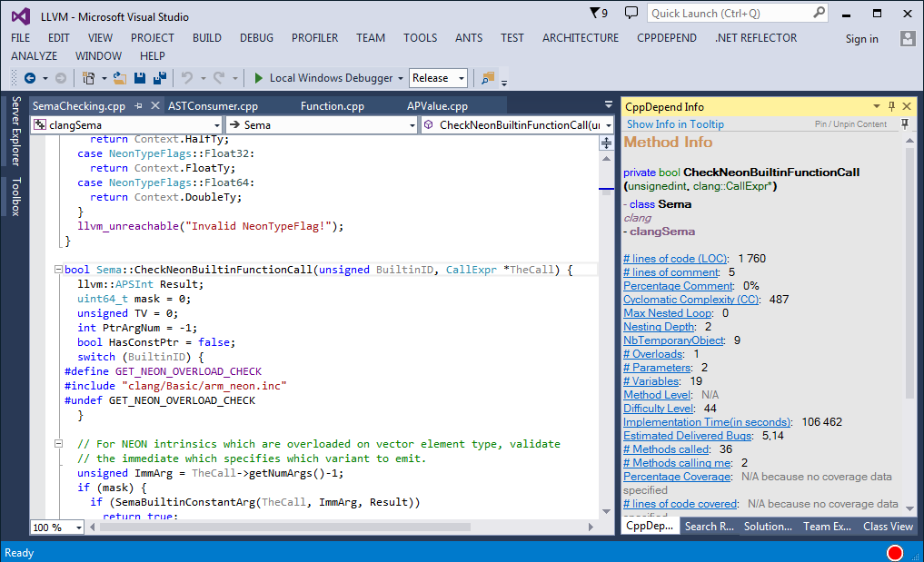Open the New Project dropdown arrow
This screenshot has width=924, height=562.
click(x=104, y=78)
